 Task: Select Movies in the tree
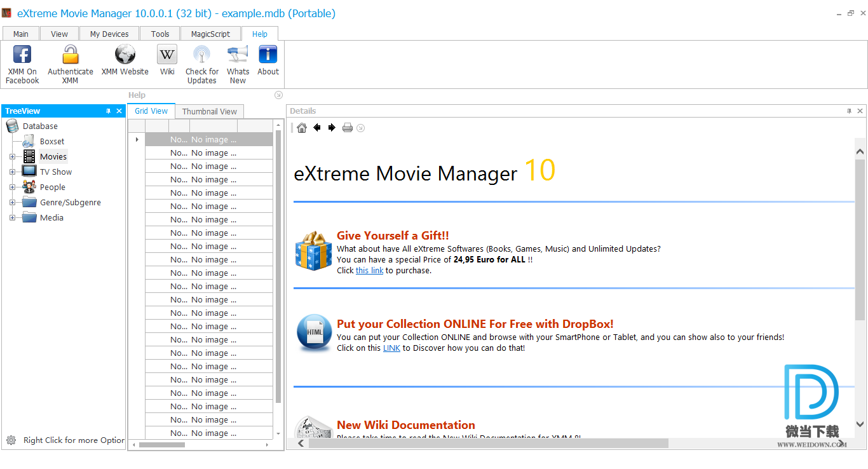[53, 157]
